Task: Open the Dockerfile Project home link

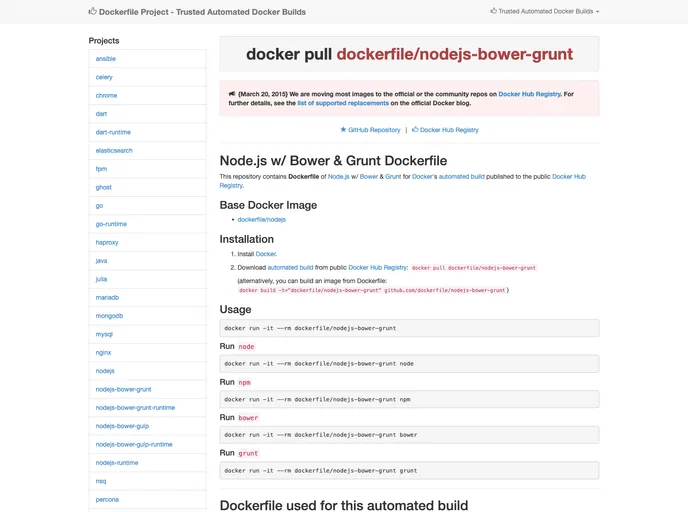Action: (197, 12)
